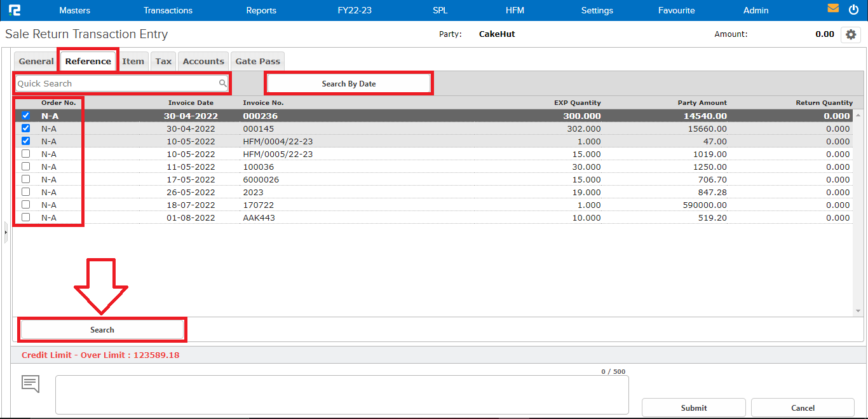Open the mail envelope icon
The image size is (868, 419).
[833, 9]
